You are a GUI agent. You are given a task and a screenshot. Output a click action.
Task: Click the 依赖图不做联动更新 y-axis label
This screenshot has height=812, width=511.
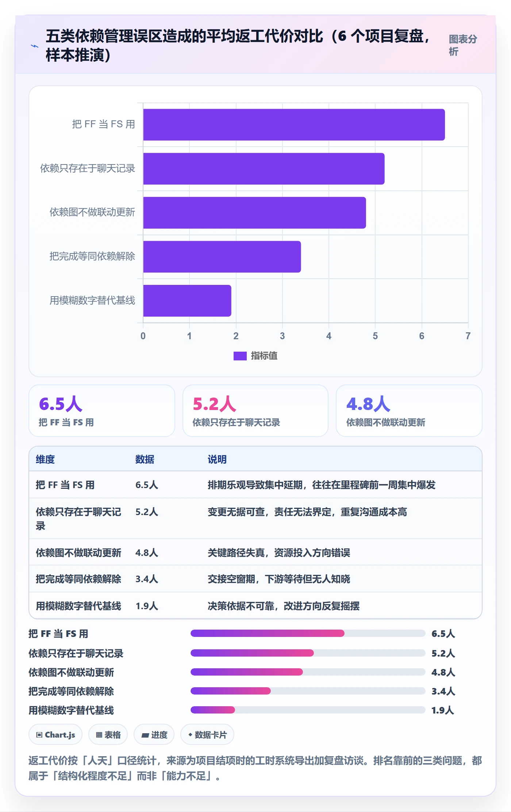click(x=92, y=212)
